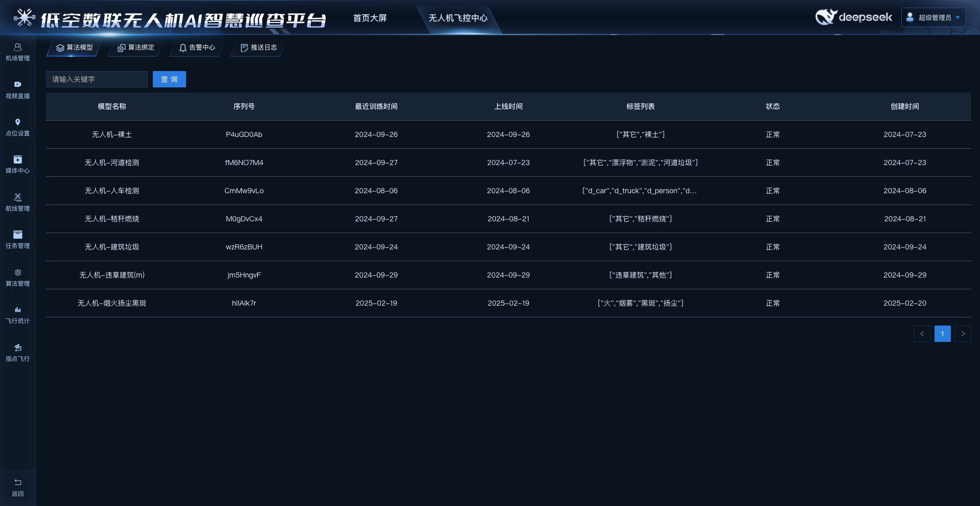Image resolution: width=980 pixels, height=506 pixels.
Task: Select model name 无人机-烟火扬尘黑斑
Action: point(112,303)
